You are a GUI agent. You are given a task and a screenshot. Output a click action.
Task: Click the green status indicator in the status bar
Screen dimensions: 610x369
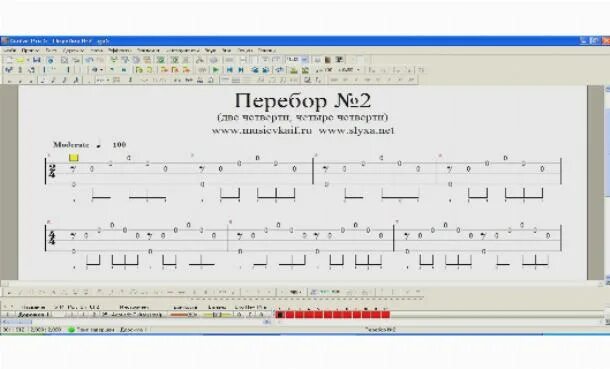pyautogui.click(x=71, y=329)
